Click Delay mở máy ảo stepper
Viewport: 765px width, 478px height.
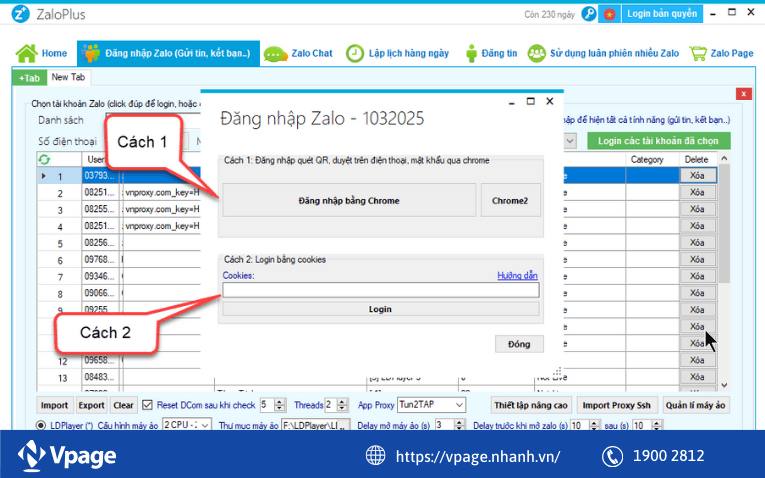click(459, 425)
